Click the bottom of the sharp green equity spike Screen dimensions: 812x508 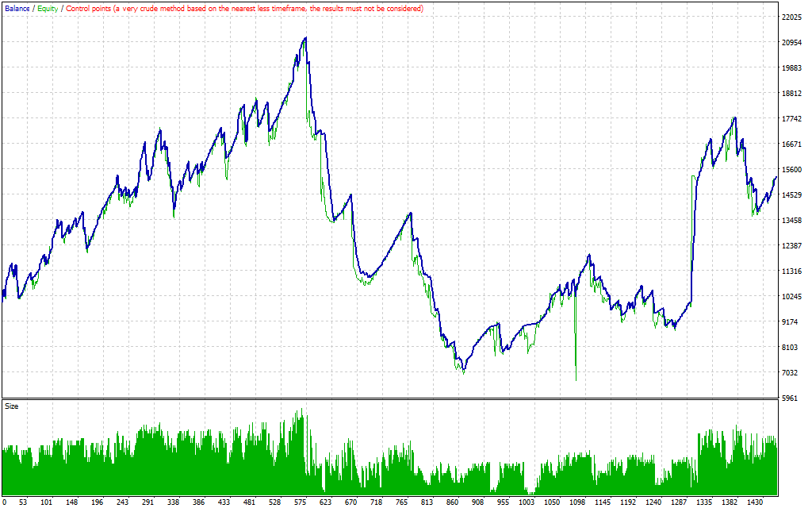576,379
